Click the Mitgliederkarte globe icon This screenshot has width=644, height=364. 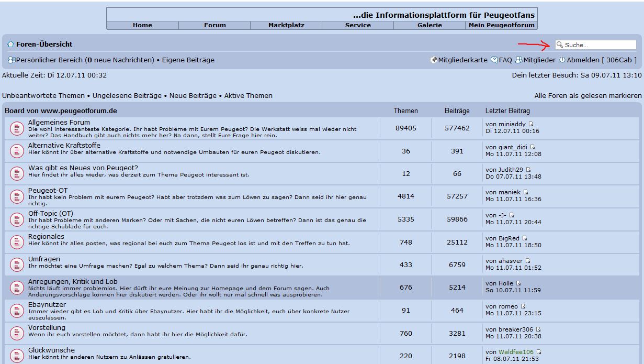tap(433, 60)
